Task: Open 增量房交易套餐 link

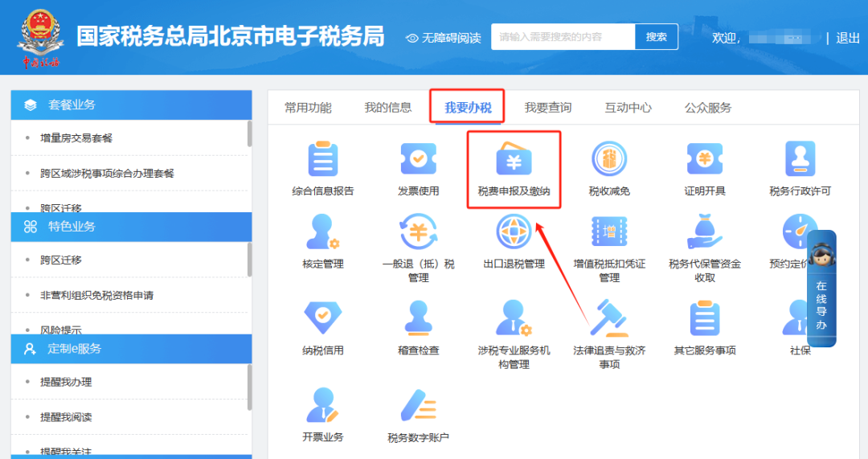Action: click(76, 138)
